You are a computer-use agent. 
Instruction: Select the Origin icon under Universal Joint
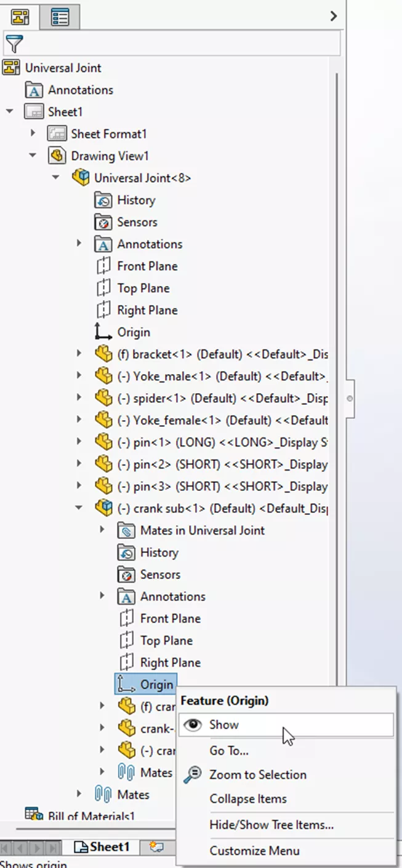pyautogui.click(x=103, y=332)
